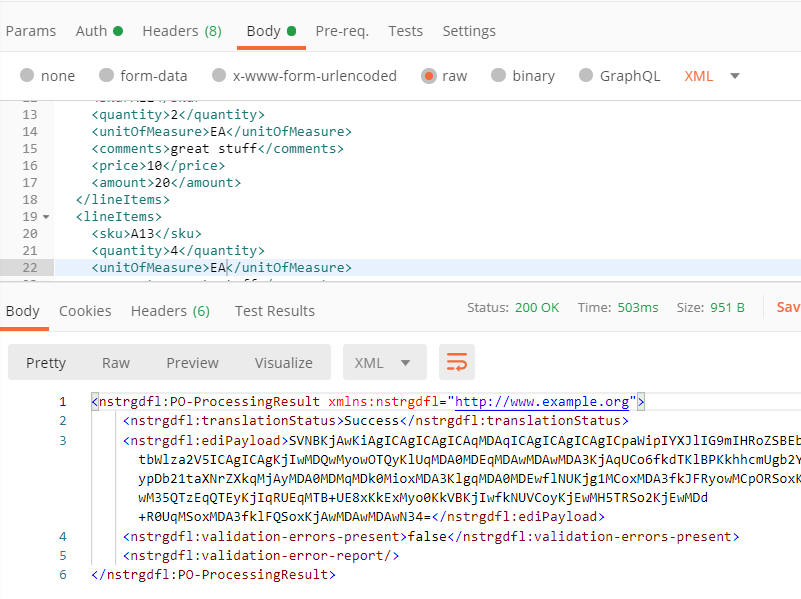Switch to the Params tab
The image size is (801, 599).
31,31
